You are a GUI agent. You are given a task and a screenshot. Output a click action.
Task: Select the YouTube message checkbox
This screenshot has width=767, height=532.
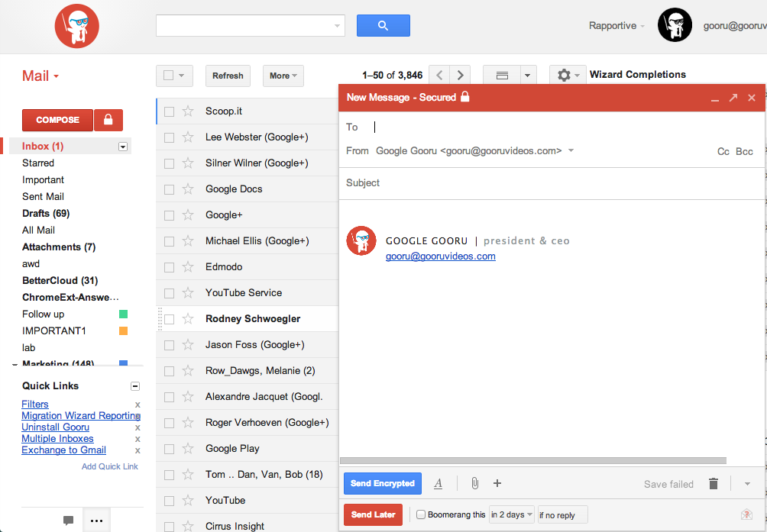170,501
